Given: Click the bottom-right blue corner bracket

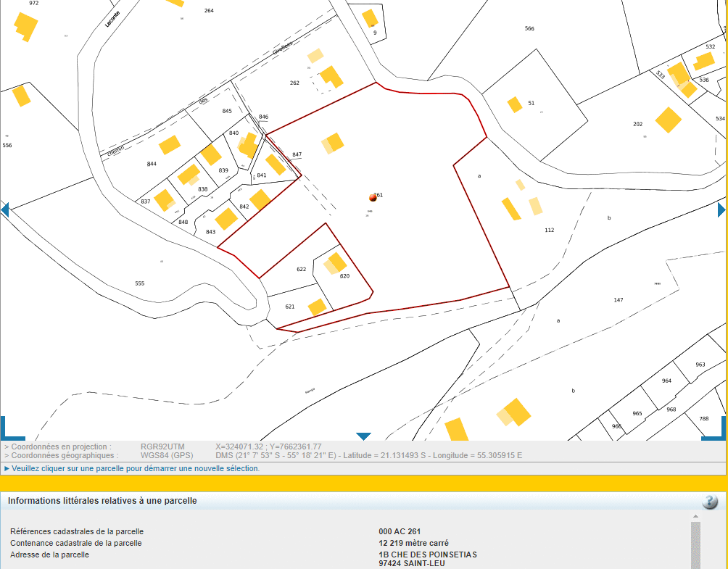Looking at the screenshot, I should 715,431.
